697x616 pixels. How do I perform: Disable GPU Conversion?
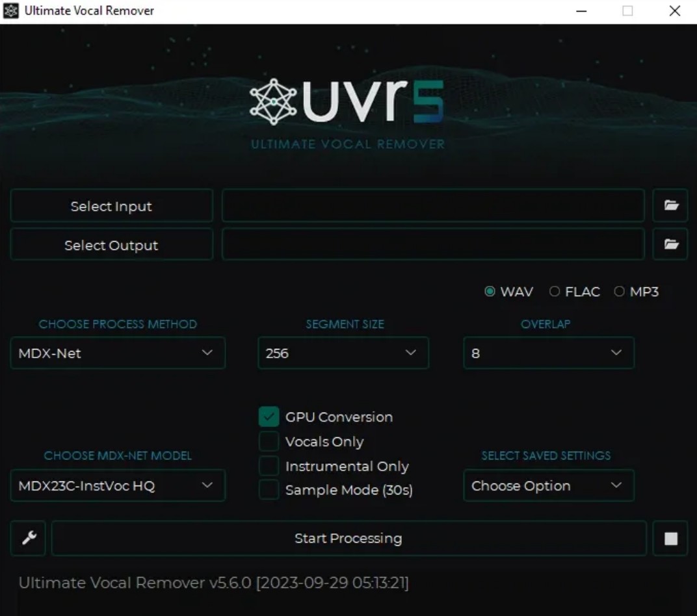pos(269,417)
